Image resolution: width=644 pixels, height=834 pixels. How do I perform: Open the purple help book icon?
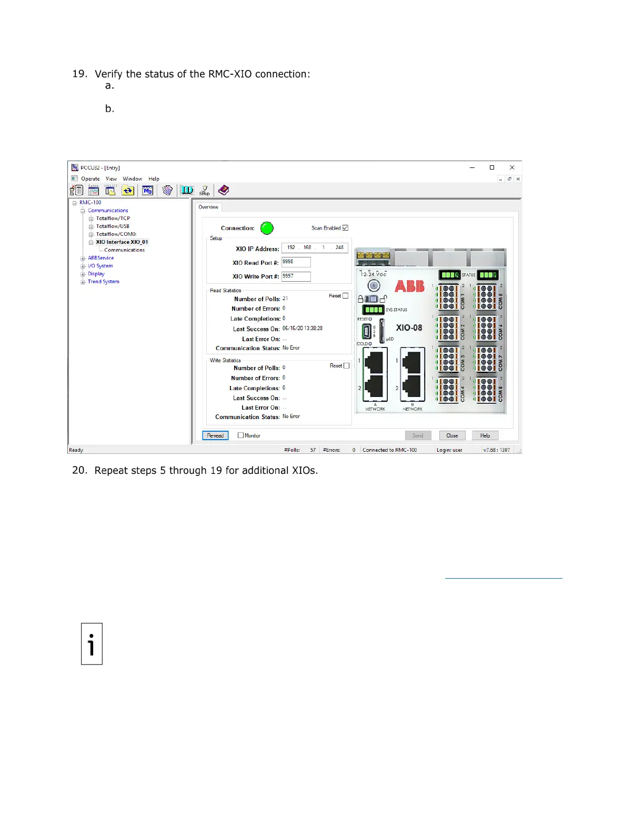tap(224, 190)
